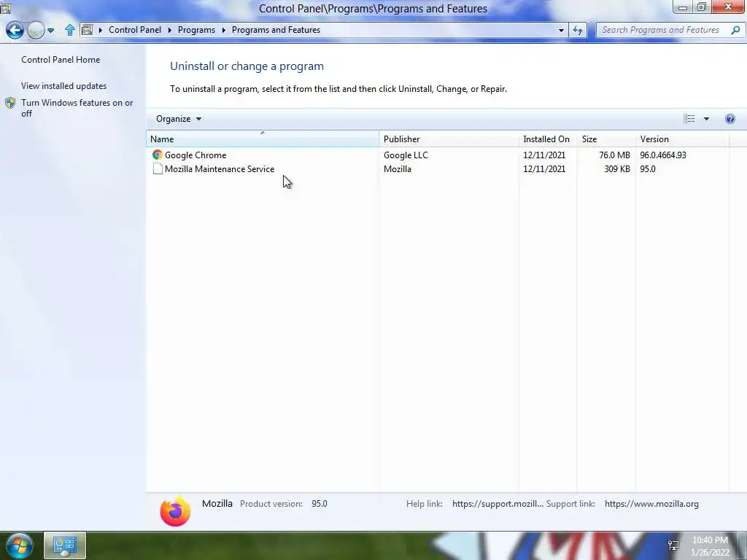Click the Control Panel icon in address bar
The width and height of the screenshot is (747, 560).
88,30
